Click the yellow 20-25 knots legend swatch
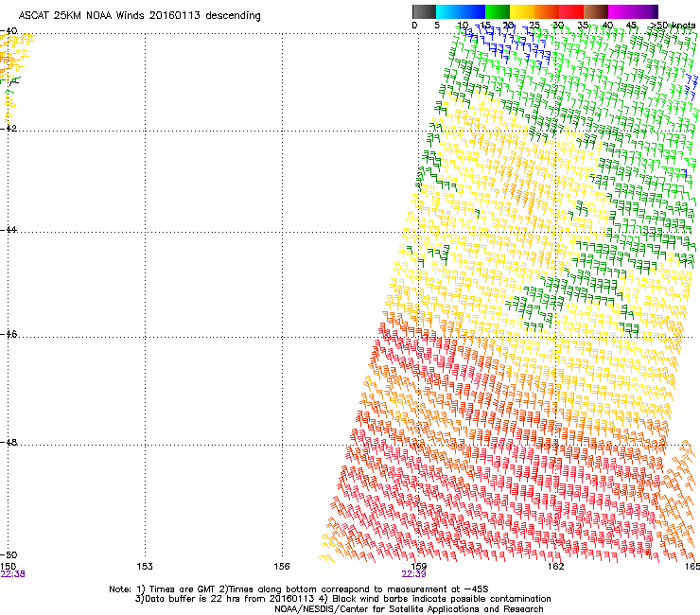 tap(522, 11)
